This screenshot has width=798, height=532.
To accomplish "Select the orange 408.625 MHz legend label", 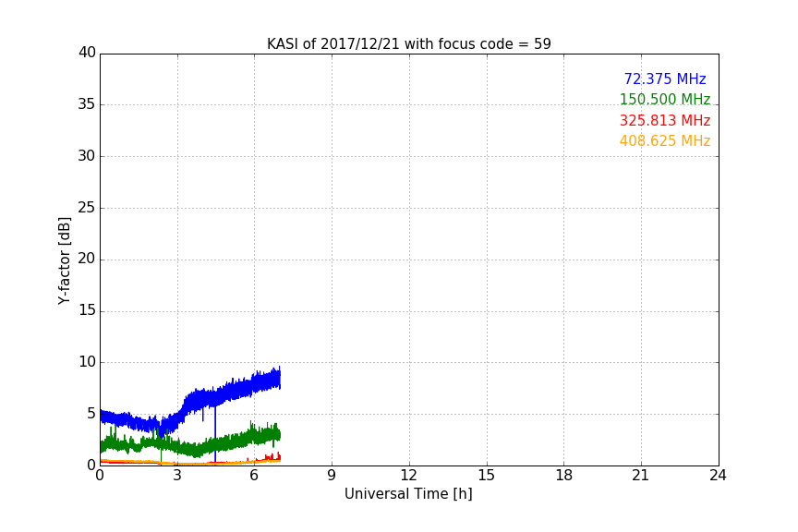I will point(665,141).
